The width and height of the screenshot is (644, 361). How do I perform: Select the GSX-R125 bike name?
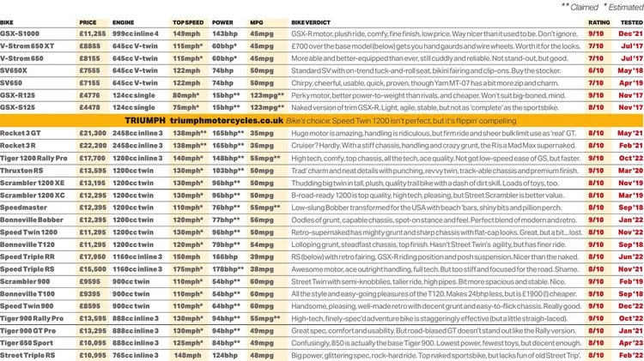18,95
